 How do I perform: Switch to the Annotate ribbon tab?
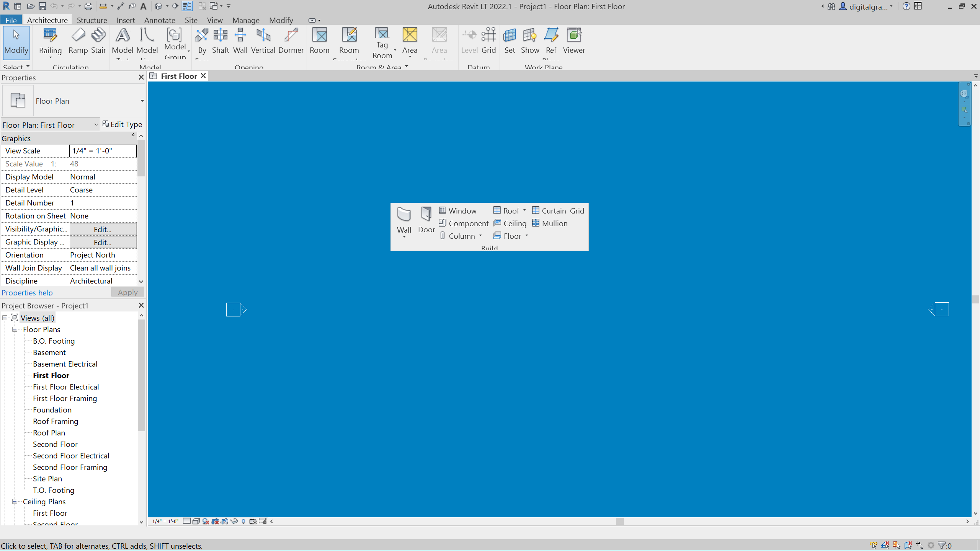(160, 20)
